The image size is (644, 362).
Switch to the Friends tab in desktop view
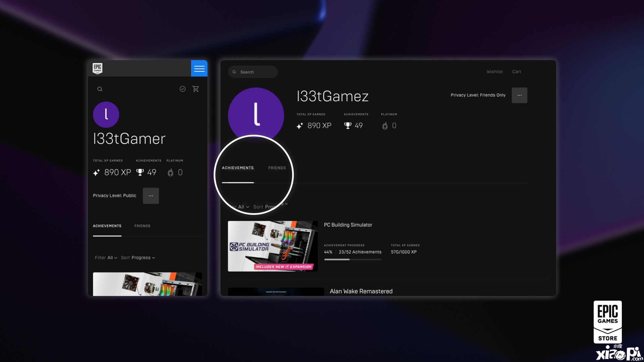[x=277, y=168]
